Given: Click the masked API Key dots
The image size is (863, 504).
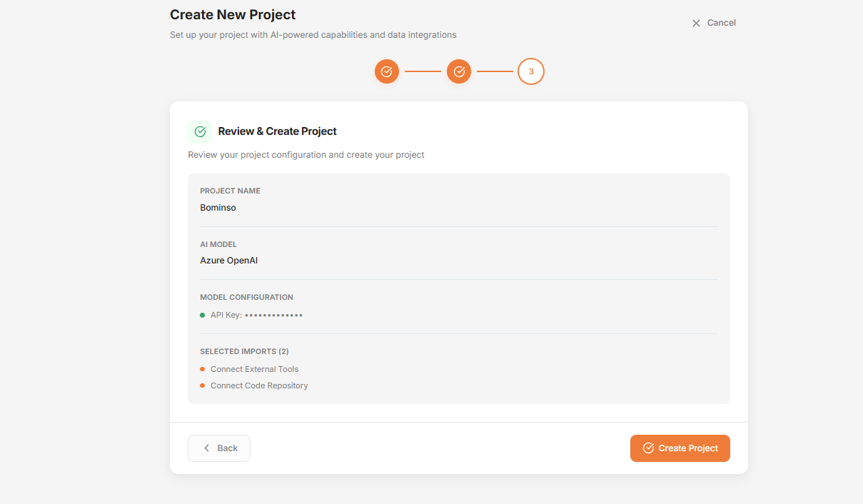Looking at the screenshot, I should click(273, 315).
